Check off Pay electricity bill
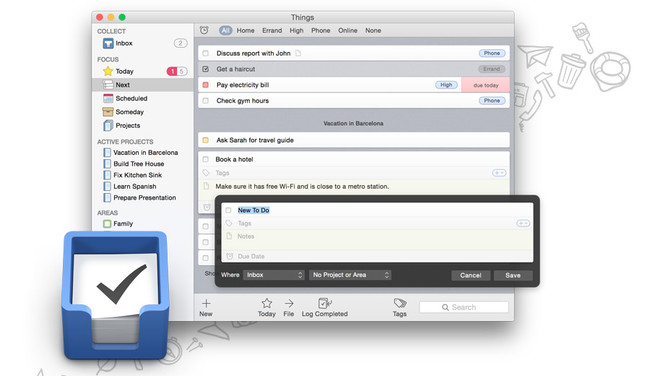This screenshot has height=376, width=650. click(206, 85)
